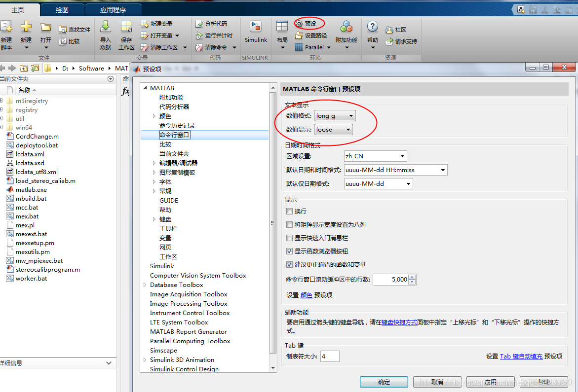This screenshot has height=392, width=578.
Task: Select the file CordChange.m
Action: pyautogui.click(x=37, y=136)
